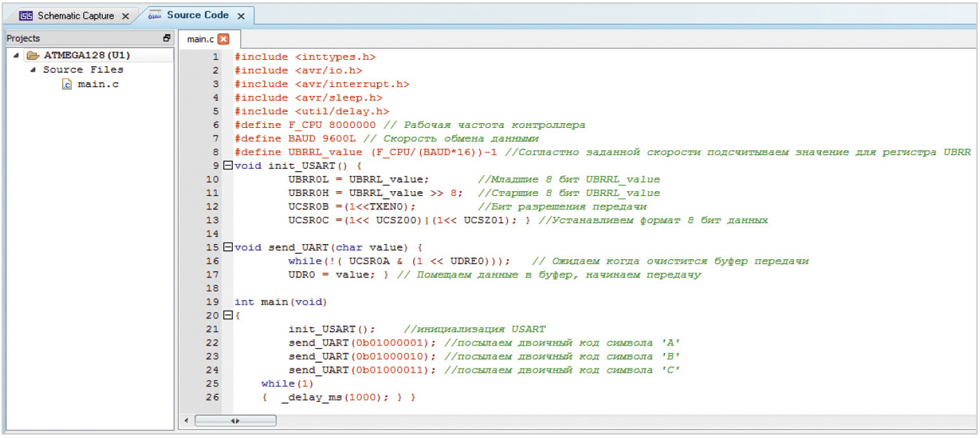Close the Source Code tab

point(241,15)
